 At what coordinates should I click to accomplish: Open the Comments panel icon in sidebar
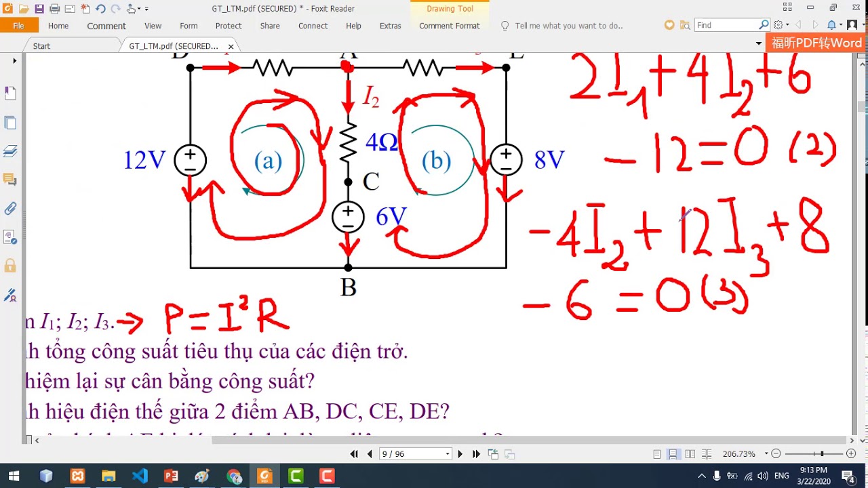pyautogui.click(x=10, y=180)
